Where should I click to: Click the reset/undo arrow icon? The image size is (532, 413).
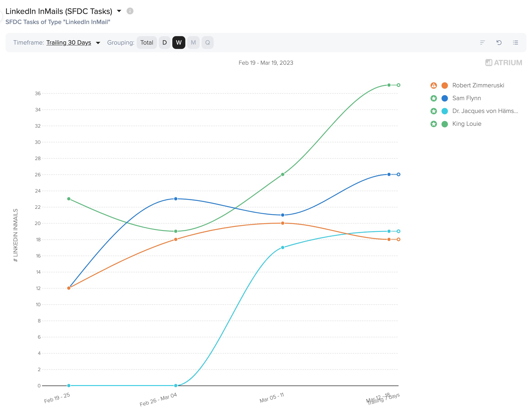click(x=499, y=43)
